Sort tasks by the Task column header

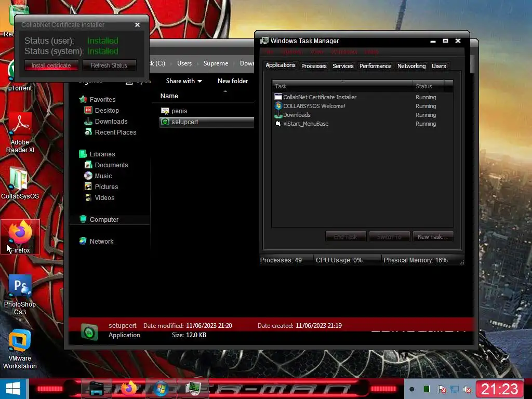point(342,86)
